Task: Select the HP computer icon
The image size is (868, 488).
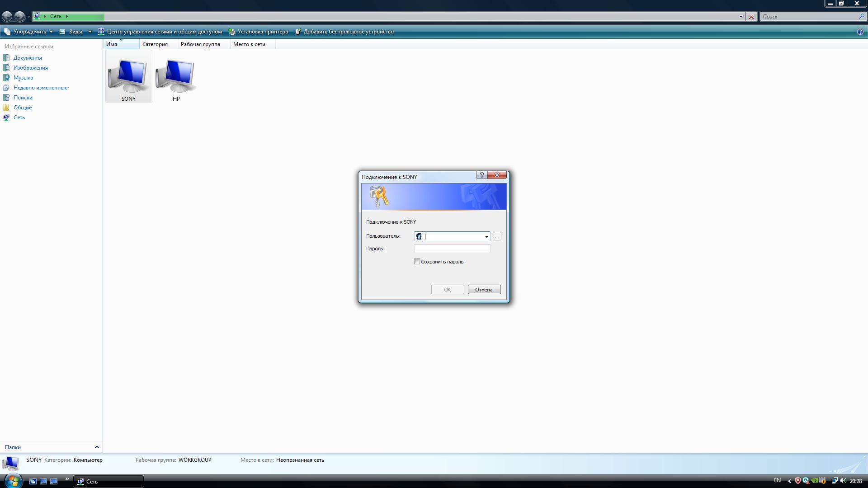Action: [176, 76]
